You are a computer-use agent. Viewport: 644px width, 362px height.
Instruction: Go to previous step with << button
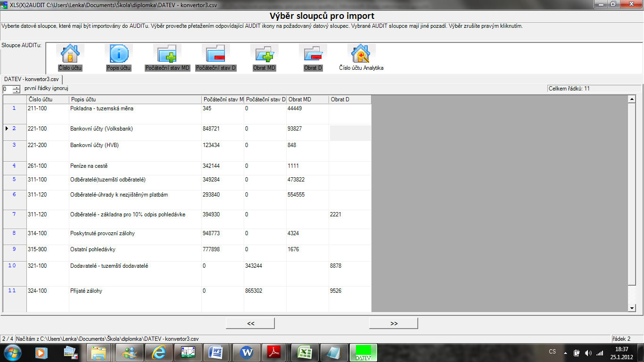tap(250, 323)
